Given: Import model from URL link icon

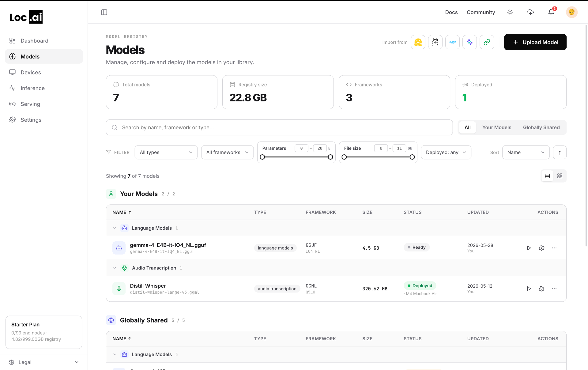Looking at the screenshot, I should tap(487, 42).
